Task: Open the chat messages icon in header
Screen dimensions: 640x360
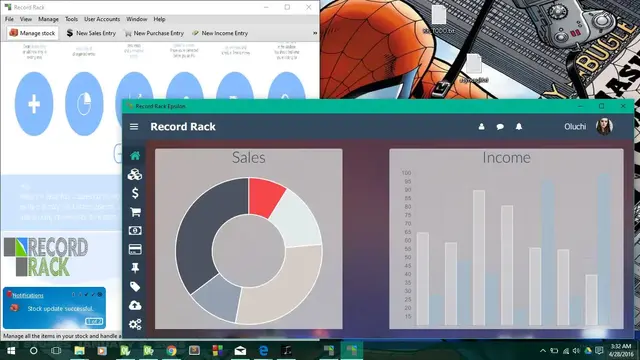Action: point(500,127)
